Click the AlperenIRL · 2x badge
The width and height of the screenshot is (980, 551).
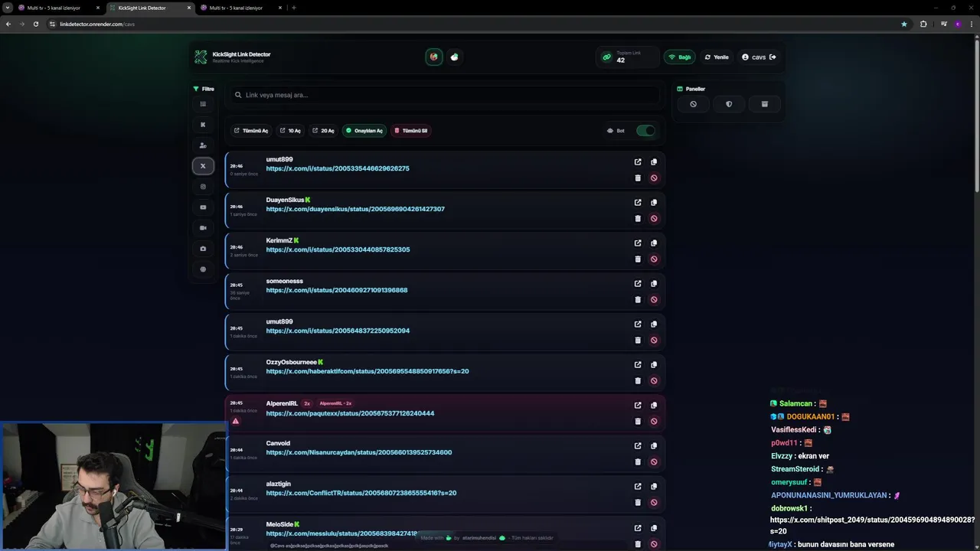[335, 403]
